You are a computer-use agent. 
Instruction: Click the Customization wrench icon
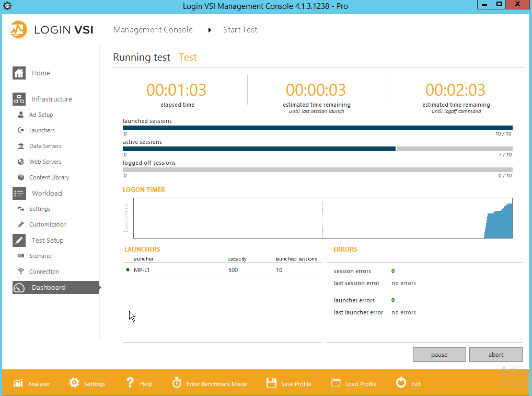[21, 224]
